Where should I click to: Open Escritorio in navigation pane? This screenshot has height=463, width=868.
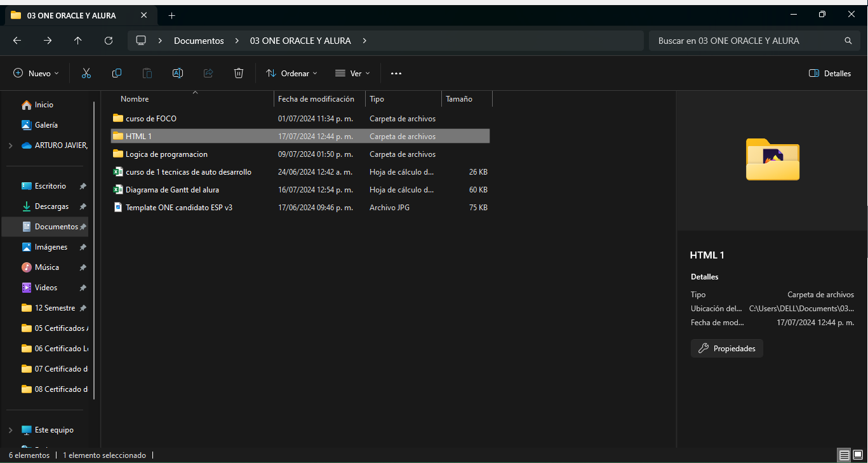click(x=50, y=186)
